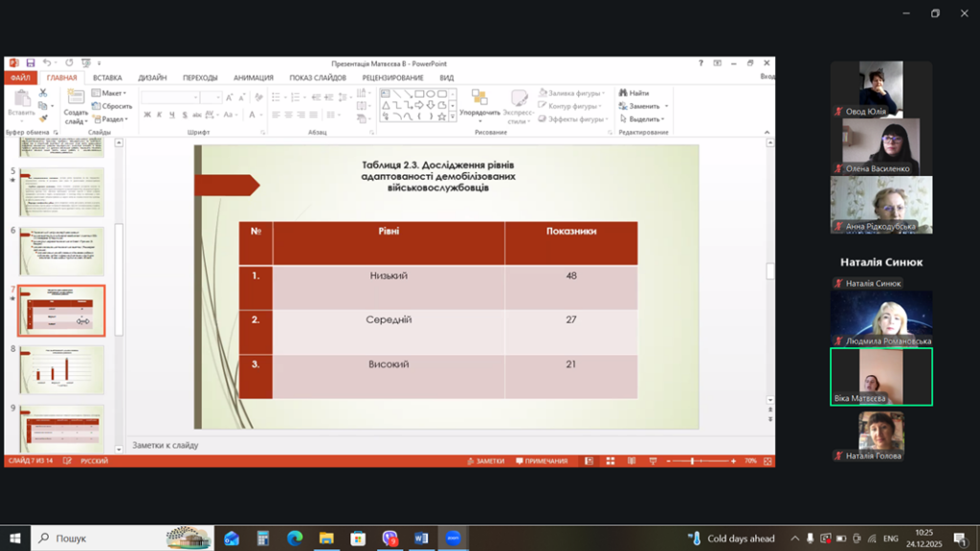
Task: Open the ВСТАВКА ribbon tab
Action: tap(107, 77)
